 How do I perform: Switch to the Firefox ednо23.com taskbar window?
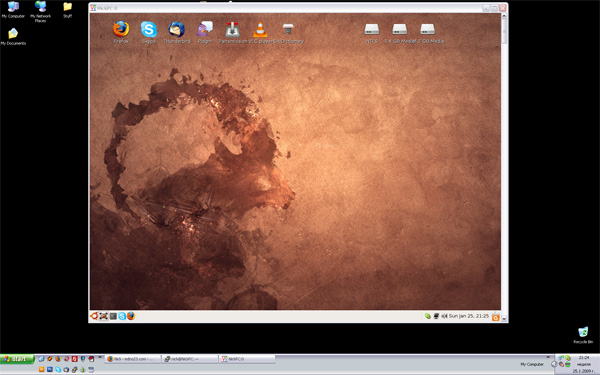click(x=132, y=359)
